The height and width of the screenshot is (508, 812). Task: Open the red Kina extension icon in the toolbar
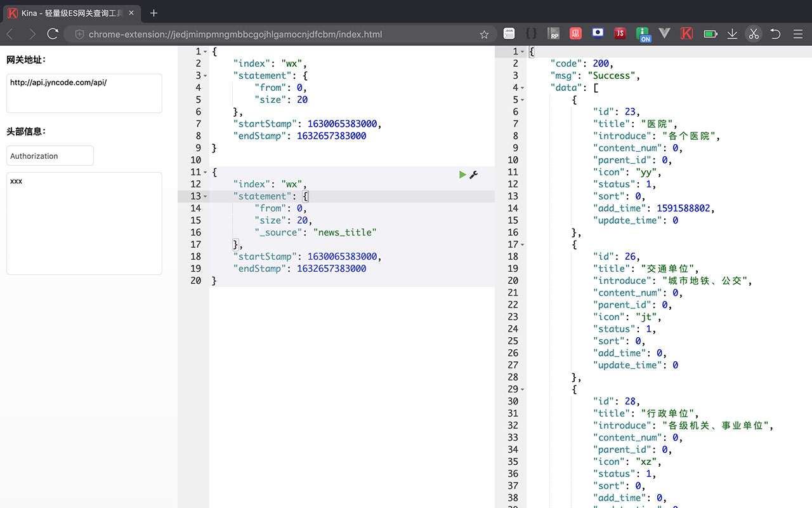(x=686, y=34)
